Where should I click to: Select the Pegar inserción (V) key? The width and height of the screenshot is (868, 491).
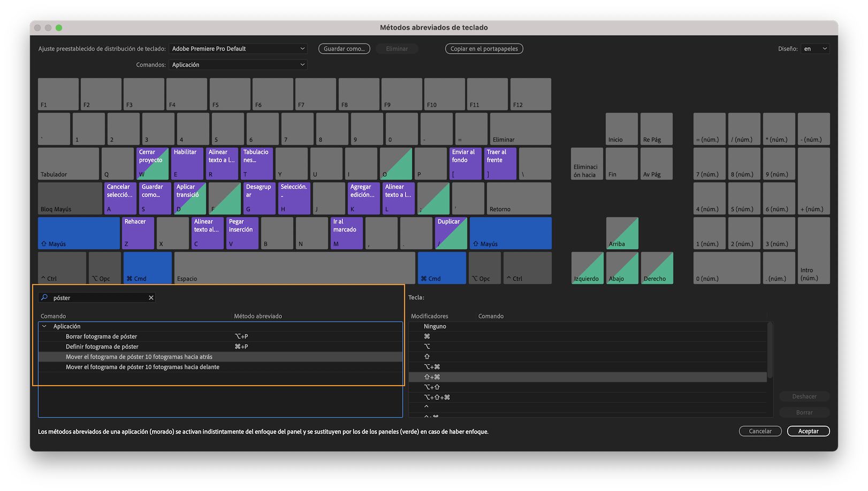coord(242,233)
